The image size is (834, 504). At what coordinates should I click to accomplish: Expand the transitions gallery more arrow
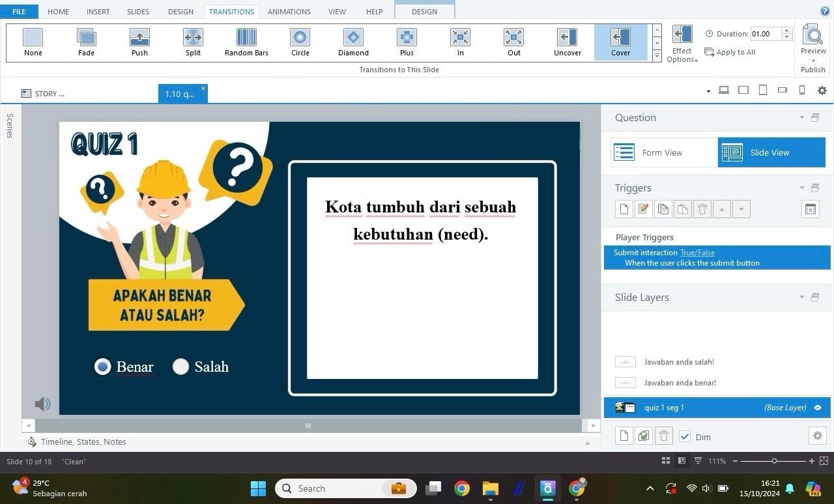pyautogui.click(x=657, y=56)
